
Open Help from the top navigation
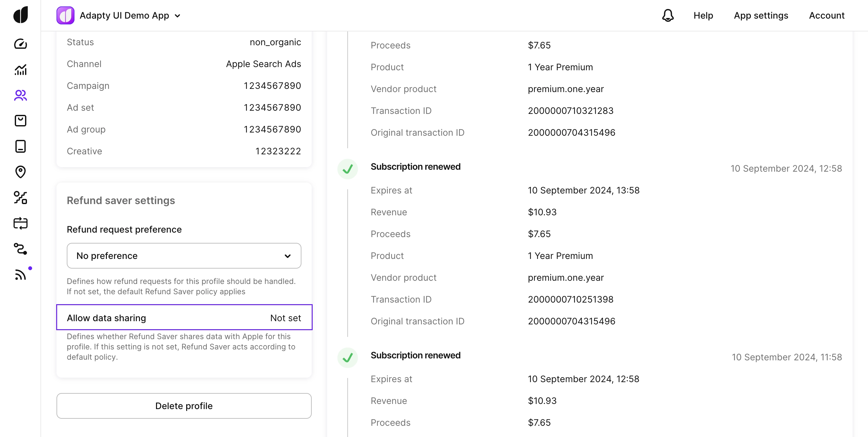703,15
